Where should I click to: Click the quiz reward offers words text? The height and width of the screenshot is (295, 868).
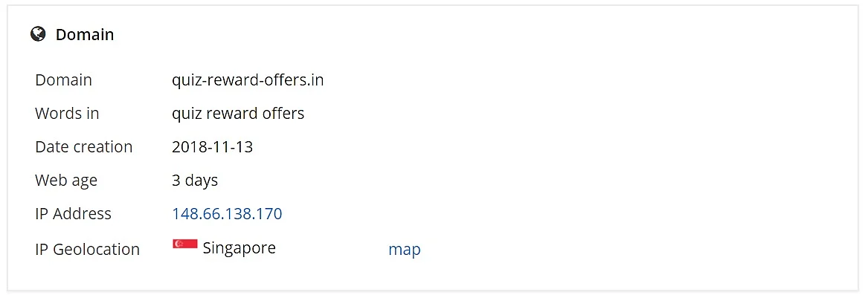[238, 114]
